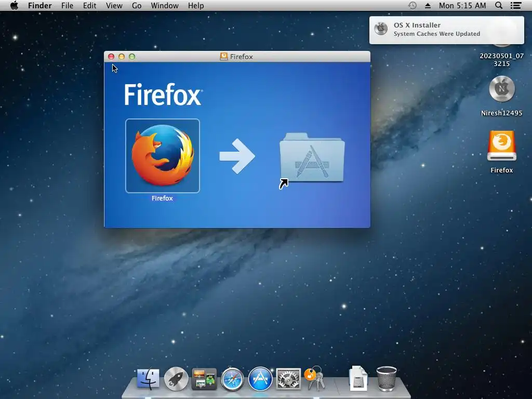
Task: Open the View menu
Action: pos(114,5)
